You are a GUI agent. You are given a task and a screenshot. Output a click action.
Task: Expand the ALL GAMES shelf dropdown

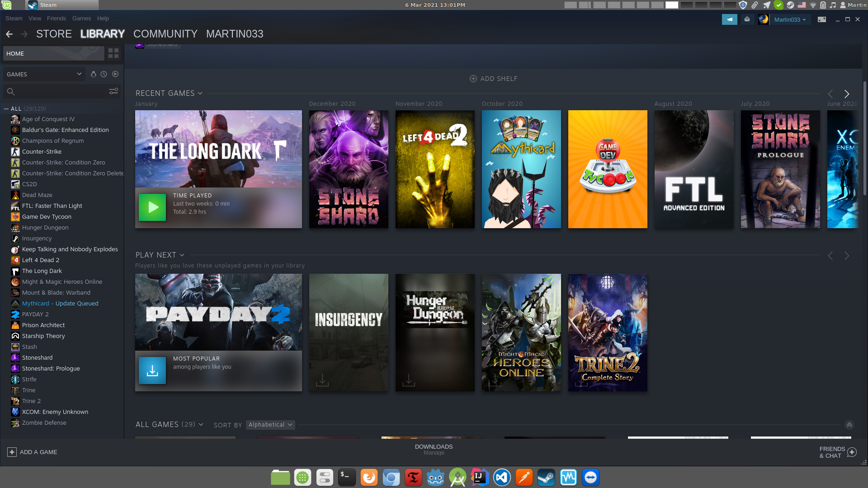(201, 425)
